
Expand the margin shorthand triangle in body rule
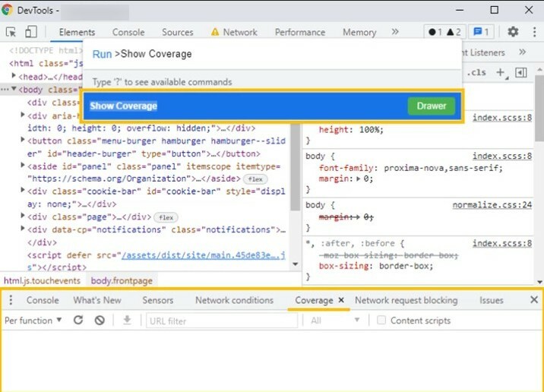coord(359,179)
